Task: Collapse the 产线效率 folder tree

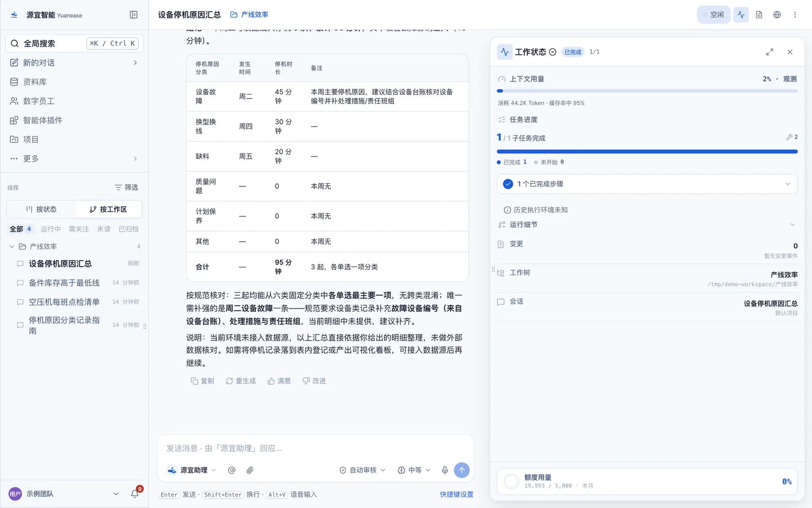Action: pos(12,246)
